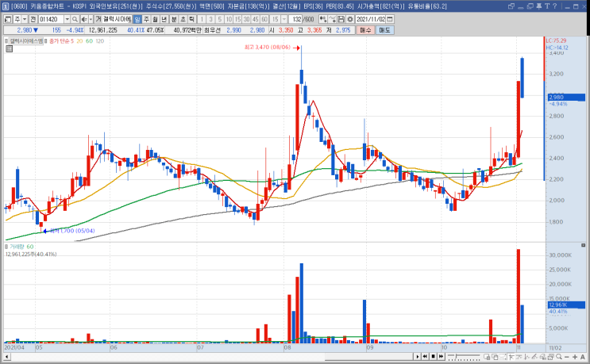Click the help question mark icon
The image size is (590, 364).
[x=554, y=6]
